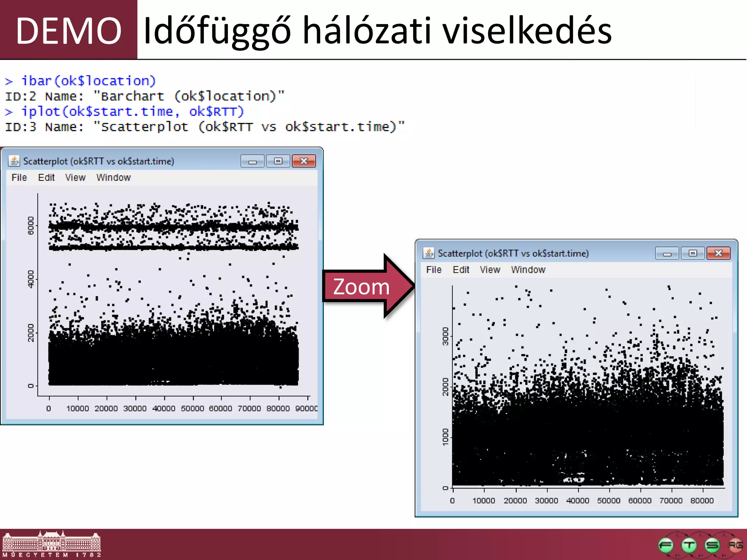Minimize the left Scatterplot window

pos(252,161)
